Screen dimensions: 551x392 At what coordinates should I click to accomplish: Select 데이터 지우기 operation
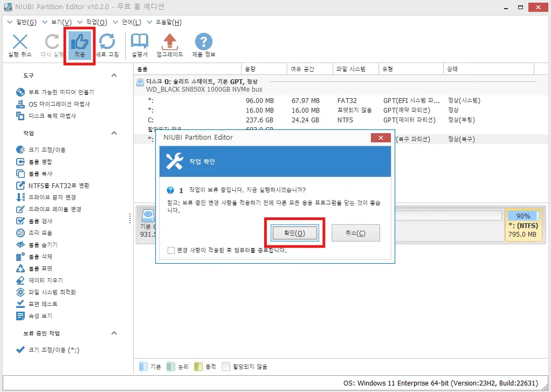coord(40,280)
